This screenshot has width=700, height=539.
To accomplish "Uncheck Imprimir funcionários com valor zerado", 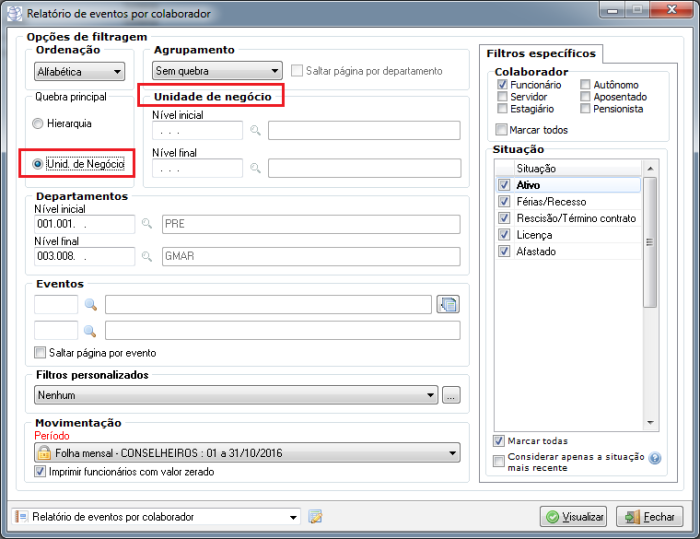I will tap(41, 471).
